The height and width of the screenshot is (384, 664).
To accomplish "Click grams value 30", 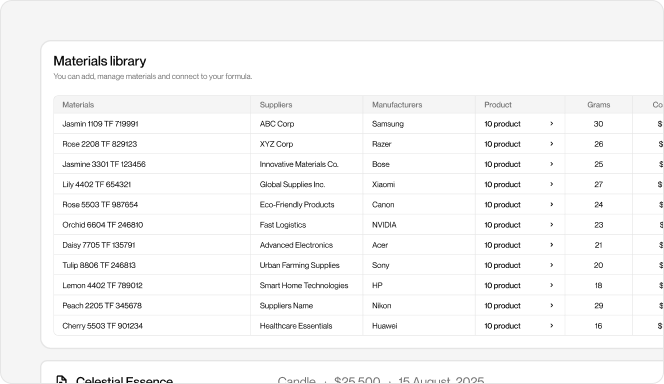I will (598, 124).
